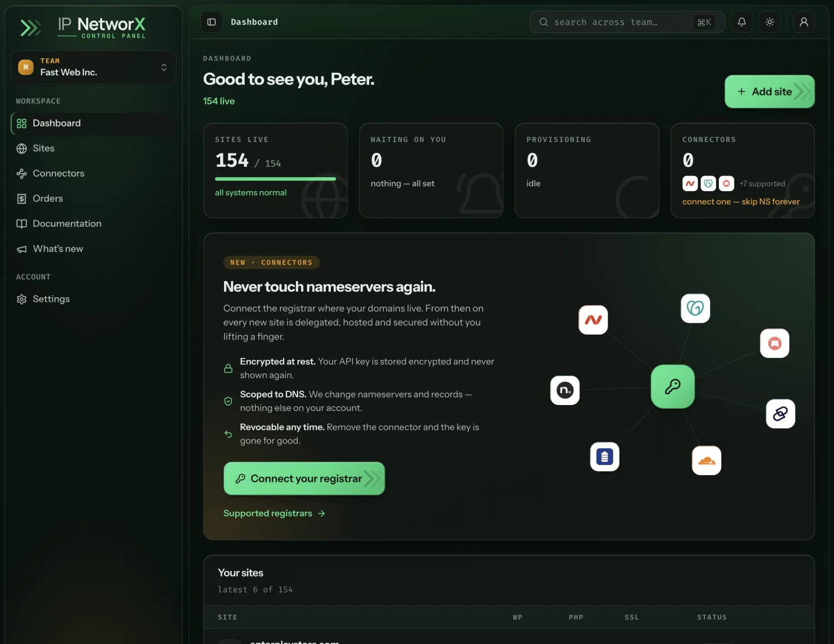Click 'connect one — skip NS forever' link
Image resolution: width=834 pixels, height=644 pixels.
[741, 202]
